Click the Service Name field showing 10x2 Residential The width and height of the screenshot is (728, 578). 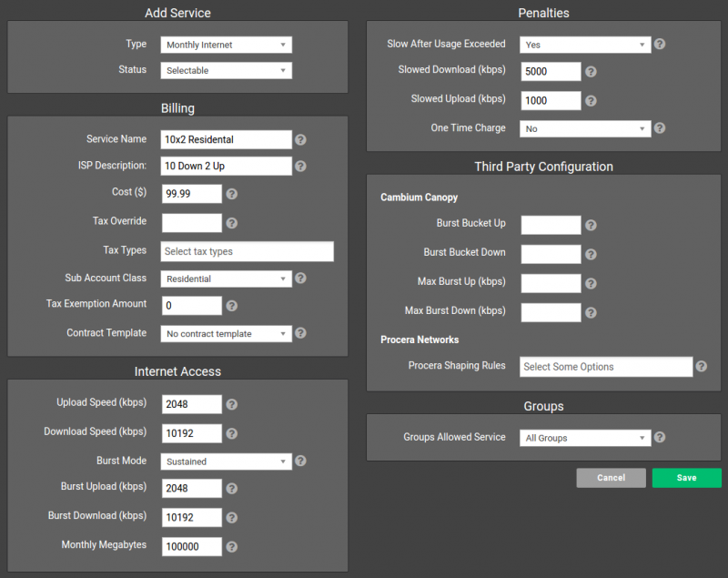225,139
